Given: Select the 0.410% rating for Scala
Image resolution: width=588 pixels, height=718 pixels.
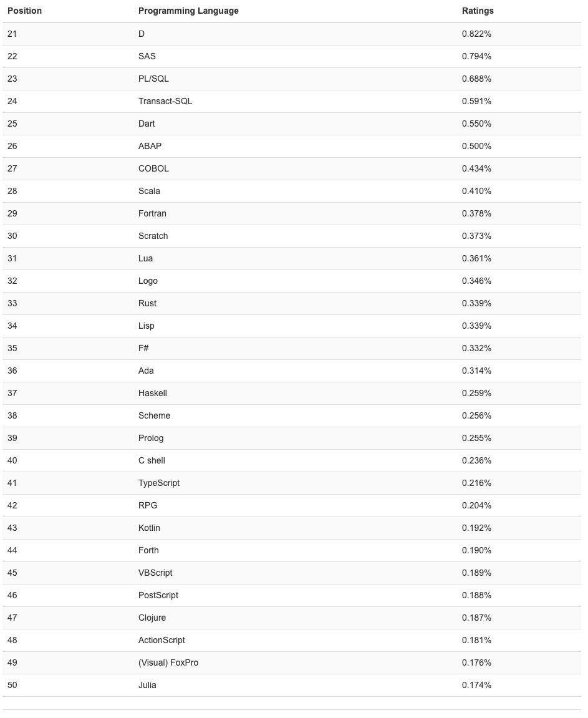Looking at the screenshot, I should pyautogui.click(x=476, y=191).
